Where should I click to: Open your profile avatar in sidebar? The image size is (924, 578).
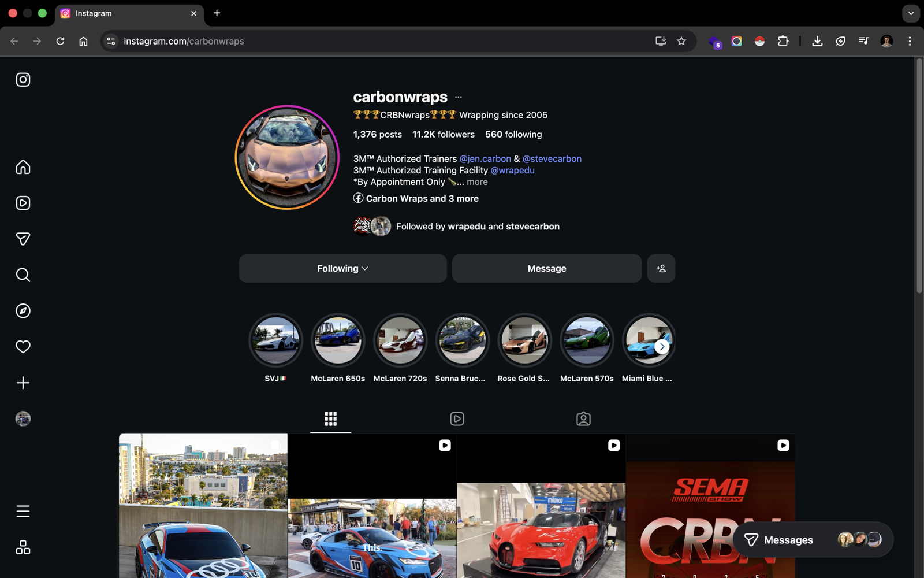(23, 418)
